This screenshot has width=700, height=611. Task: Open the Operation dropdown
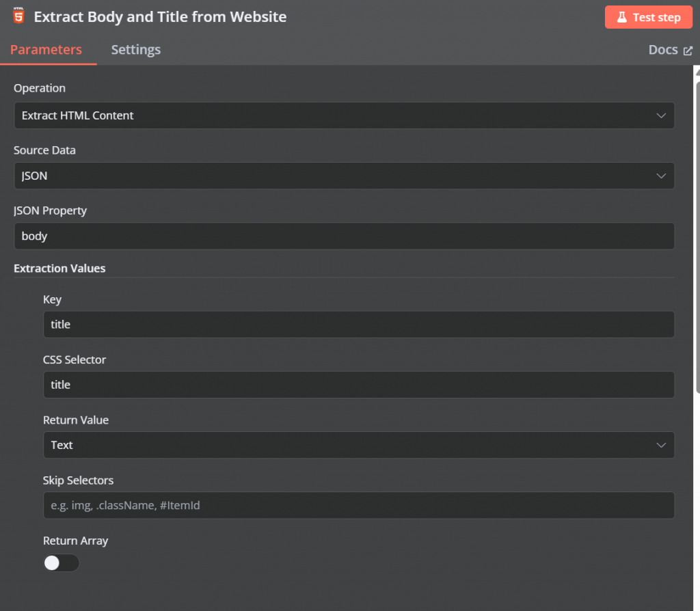click(344, 116)
